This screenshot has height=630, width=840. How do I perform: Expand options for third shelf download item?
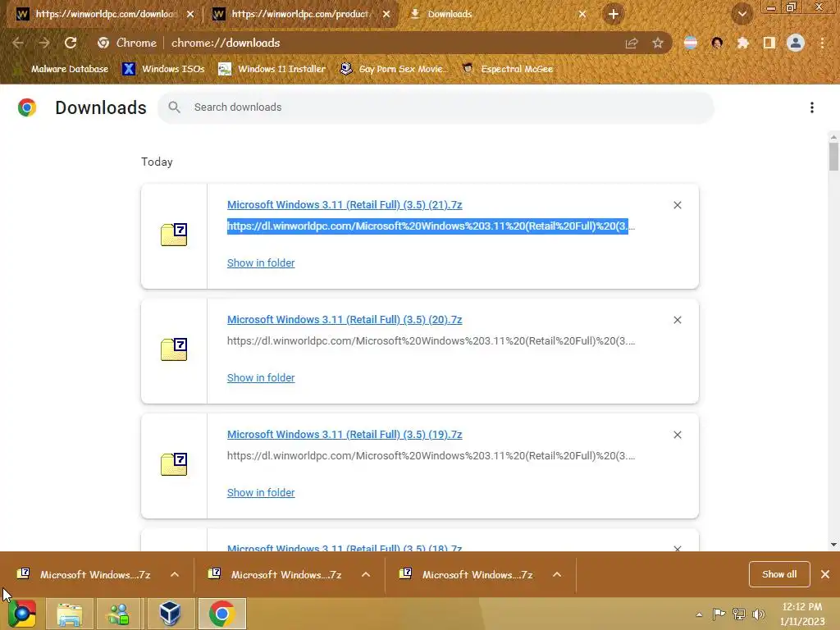[557, 574]
